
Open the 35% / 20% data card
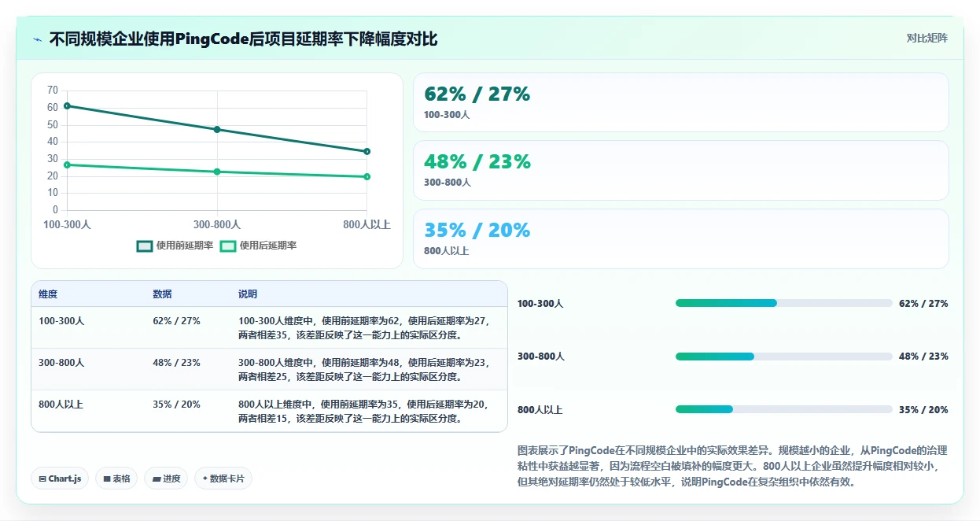click(x=680, y=238)
